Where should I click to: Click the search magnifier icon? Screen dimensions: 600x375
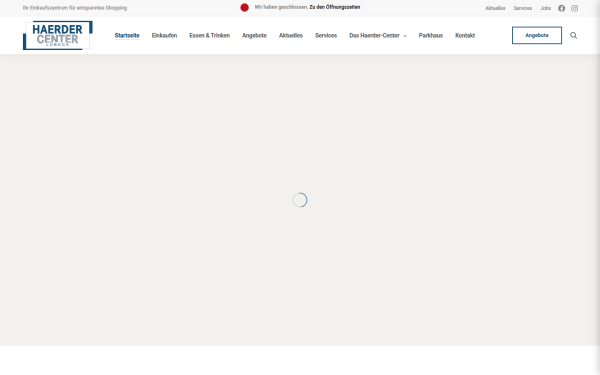click(x=573, y=35)
